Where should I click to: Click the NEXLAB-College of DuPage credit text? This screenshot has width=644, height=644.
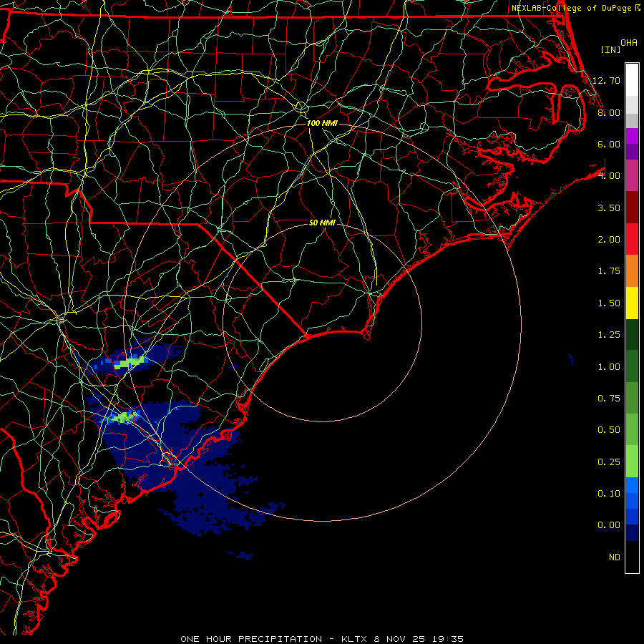(x=572, y=8)
